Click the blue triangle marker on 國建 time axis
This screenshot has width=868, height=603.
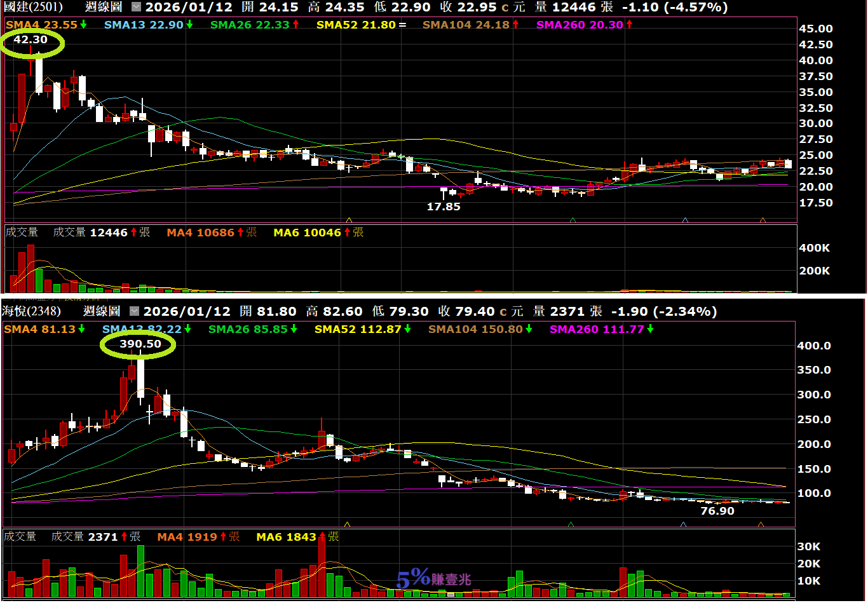point(685,220)
